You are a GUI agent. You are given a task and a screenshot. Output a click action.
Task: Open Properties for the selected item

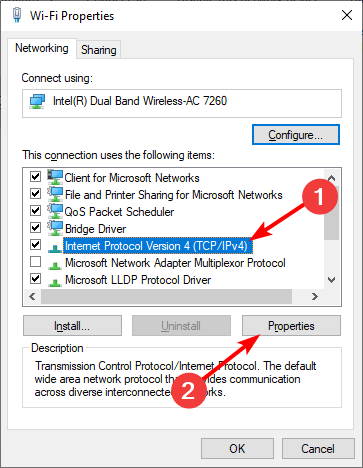click(291, 326)
